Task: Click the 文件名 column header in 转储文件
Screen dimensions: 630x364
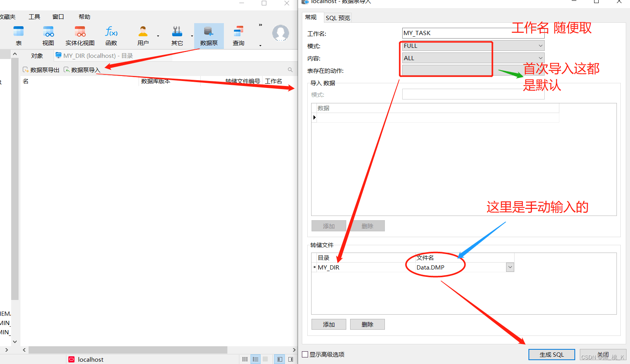Action: pyautogui.click(x=465, y=258)
